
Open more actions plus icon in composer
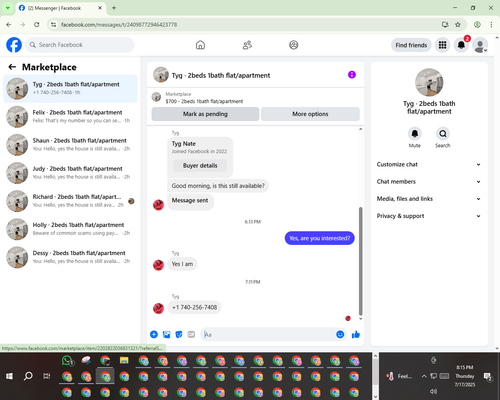coord(154,334)
